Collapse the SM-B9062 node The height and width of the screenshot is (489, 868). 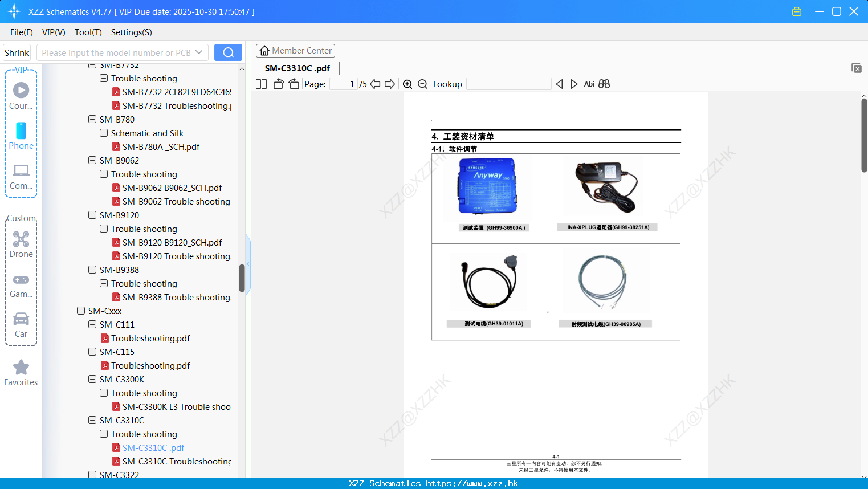(x=92, y=160)
